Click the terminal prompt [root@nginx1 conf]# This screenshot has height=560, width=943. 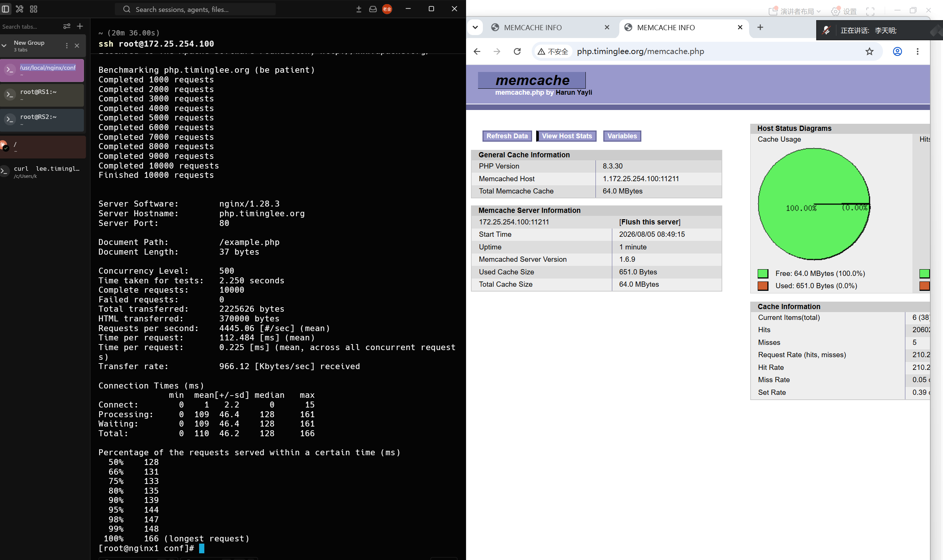pos(147,548)
